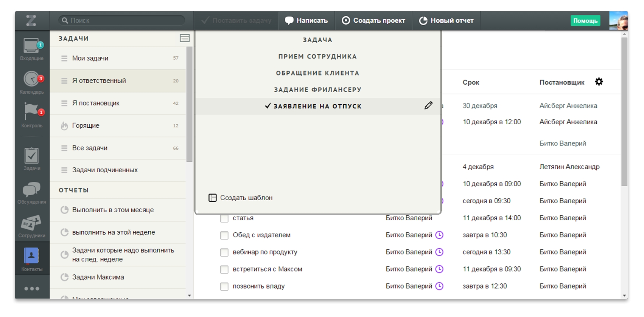The width and height of the screenshot is (644, 317).
Task: Click the Поставить задачу button
Action: point(236,20)
